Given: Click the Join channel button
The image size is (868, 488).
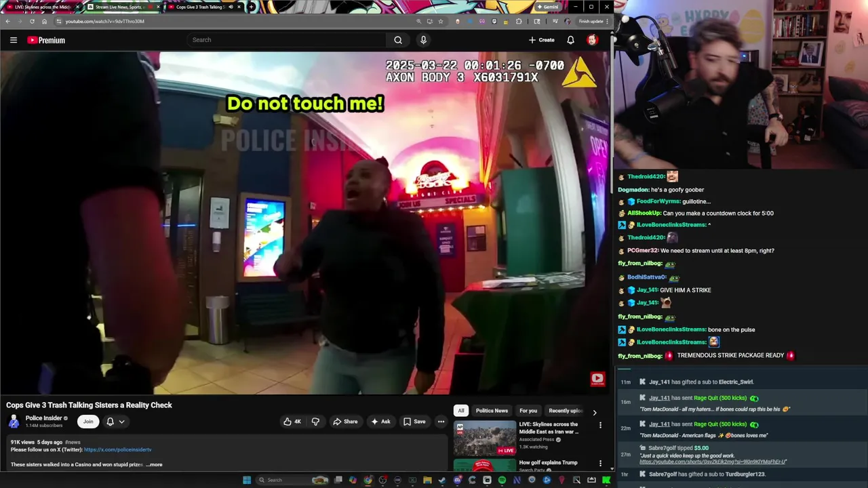Looking at the screenshot, I should (88, 422).
